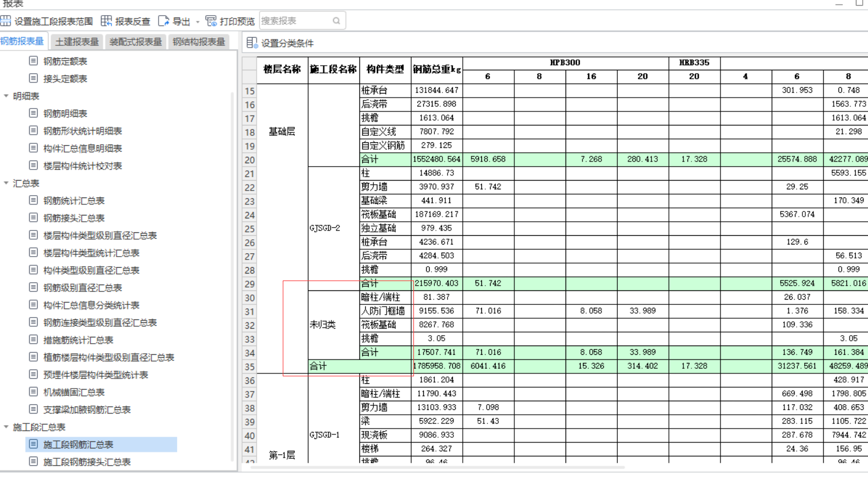Click the 施工段名称 column header

click(333, 70)
